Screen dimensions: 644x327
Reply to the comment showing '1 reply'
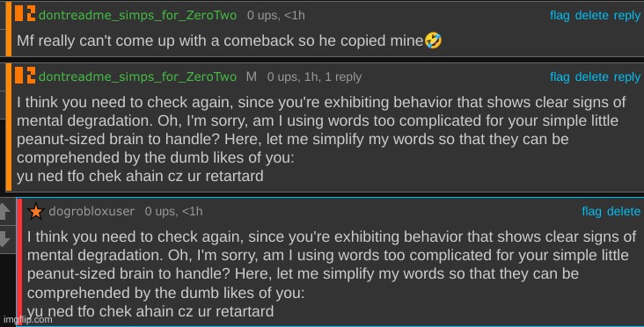click(x=626, y=77)
